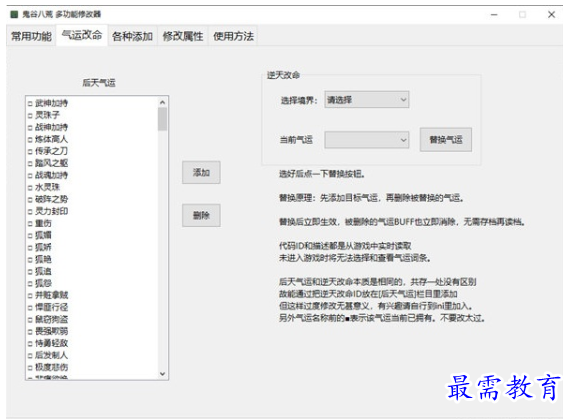The width and height of the screenshot is (569, 419).
Task: Tick the 传承之刀 checkbox
Action: (x=30, y=152)
